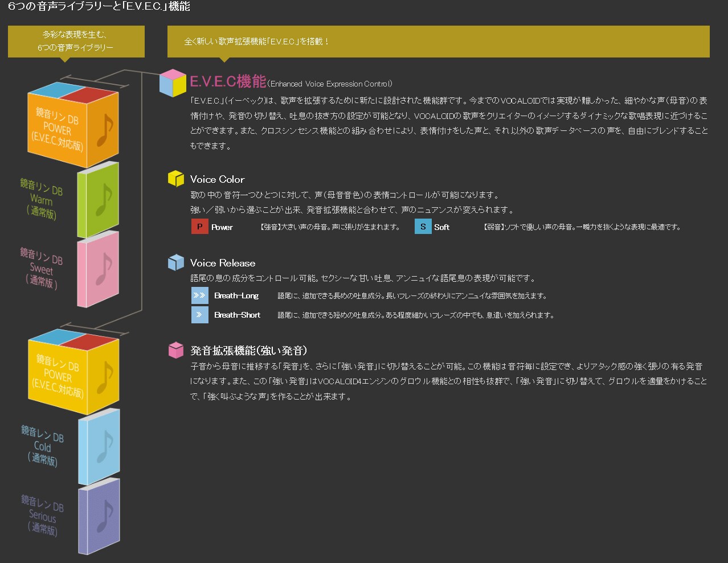Select the light blue 鏡音レン Cold box
The height and width of the screenshot is (563, 728).
click(99, 447)
